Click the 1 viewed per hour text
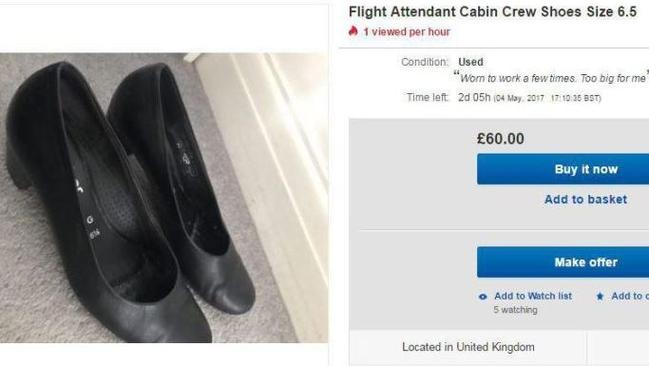649x366 pixels. point(406,32)
